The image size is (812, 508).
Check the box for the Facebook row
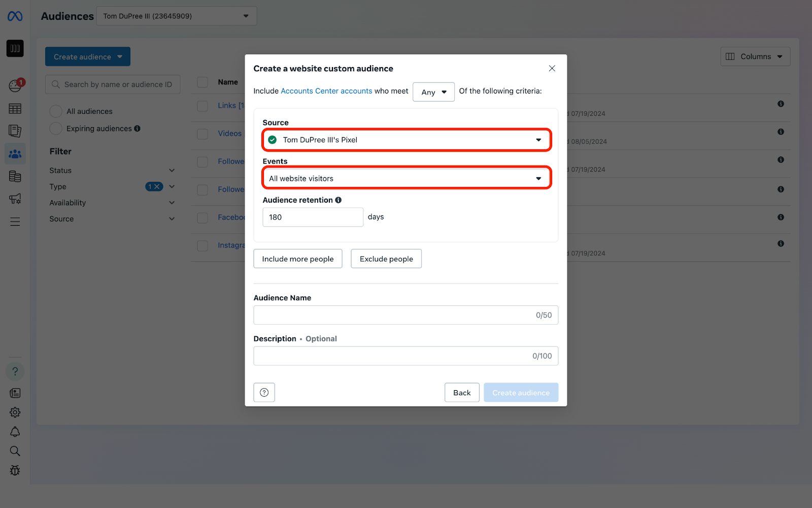[x=202, y=218]
